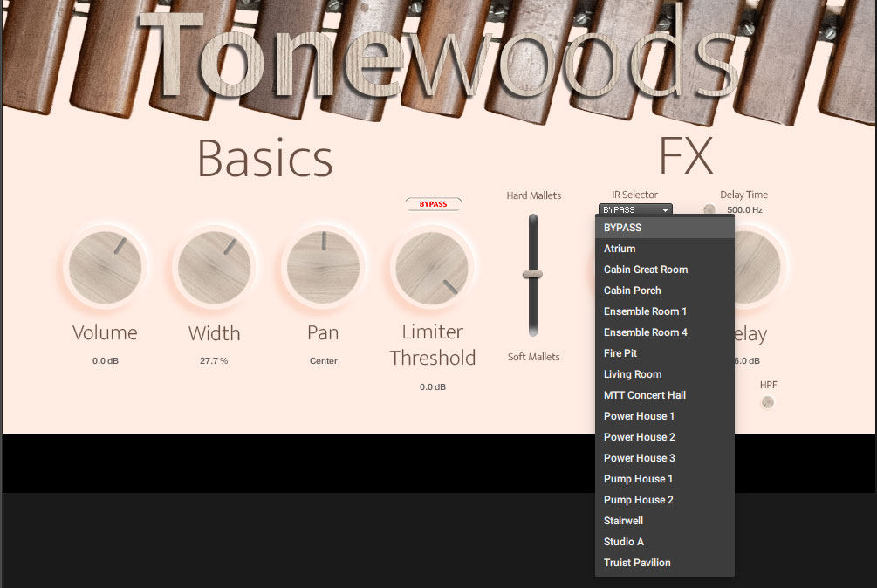
Task: Toggle the HPF round switch
Action: [x=767, y=402]
